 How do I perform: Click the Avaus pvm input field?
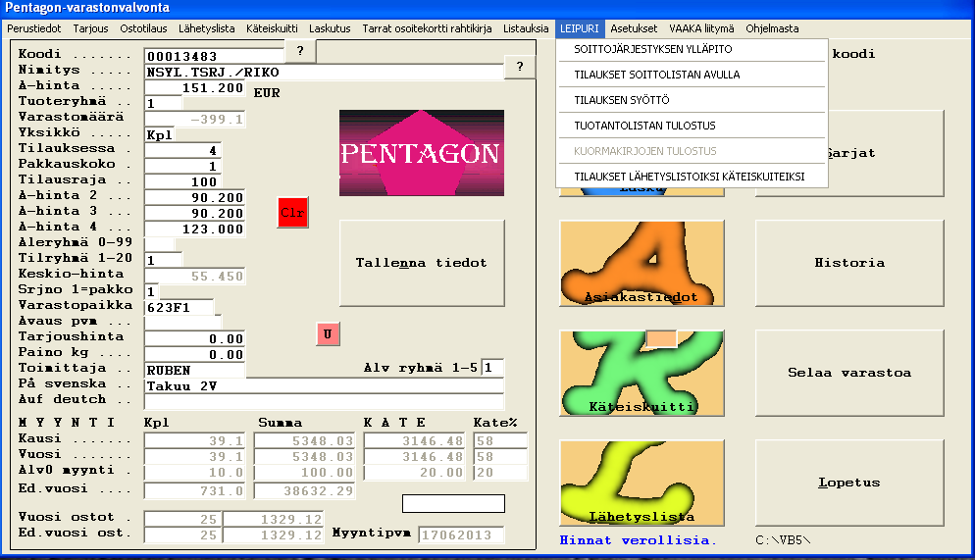pos(182,323)
